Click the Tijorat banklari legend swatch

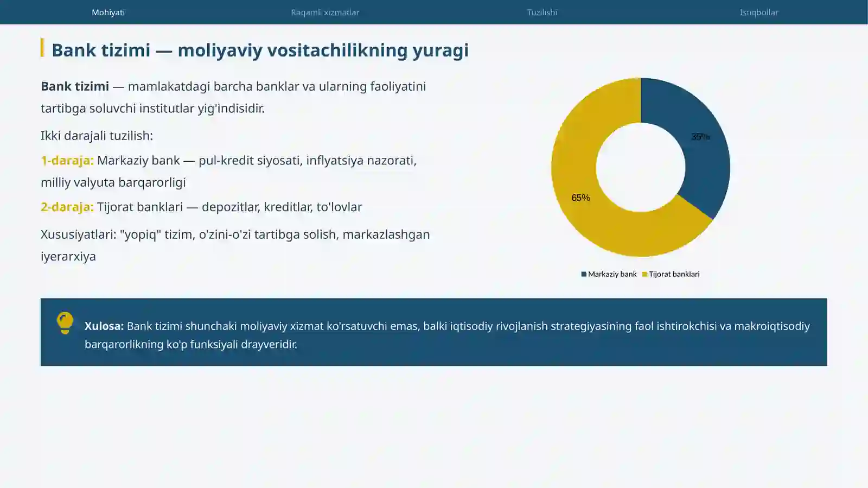[644, 274]
